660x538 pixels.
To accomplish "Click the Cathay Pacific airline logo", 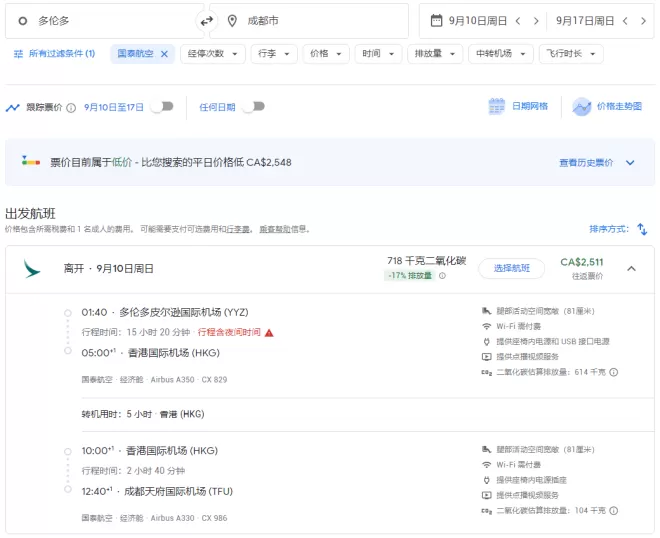I will pyautogui.click(x=32, y=269).
